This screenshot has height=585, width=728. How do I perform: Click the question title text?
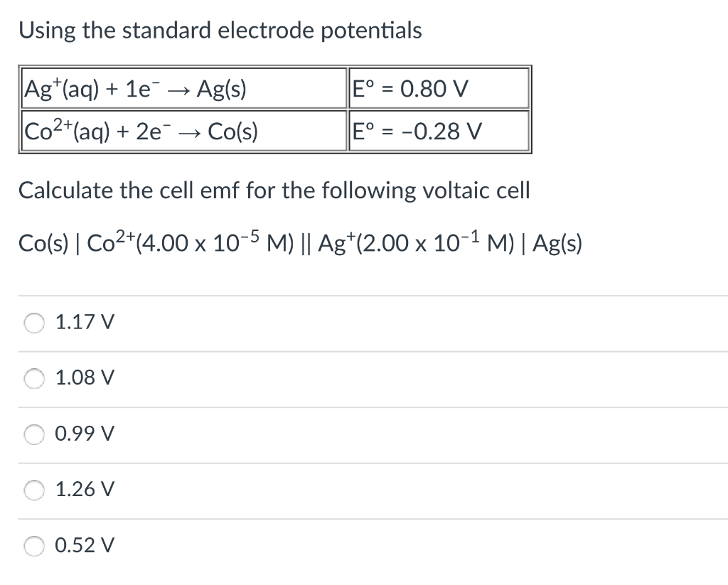coord(221,30)
